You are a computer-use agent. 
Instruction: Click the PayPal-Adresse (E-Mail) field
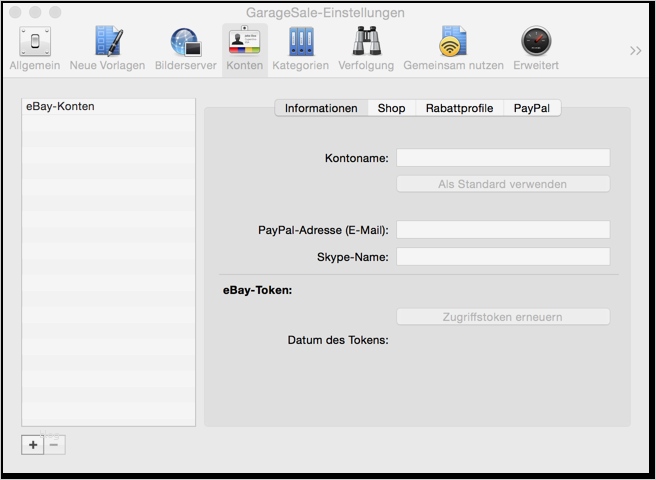click(503, 230)
